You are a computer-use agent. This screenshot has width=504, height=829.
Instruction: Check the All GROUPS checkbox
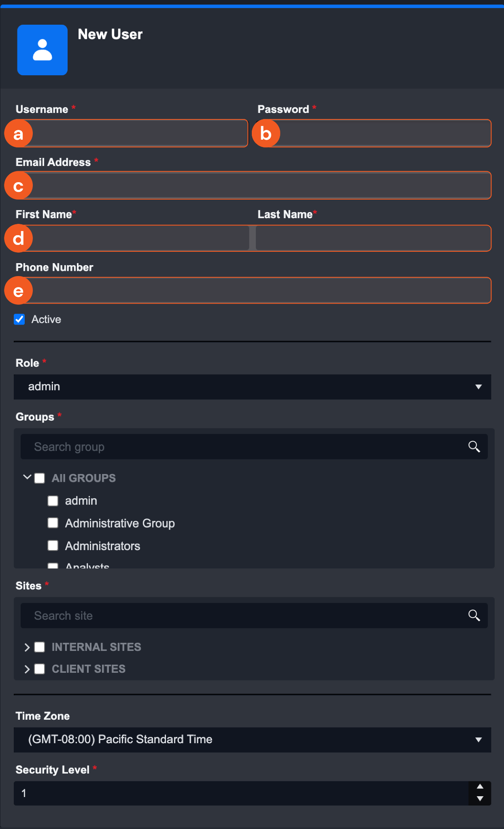click(40, 478)
